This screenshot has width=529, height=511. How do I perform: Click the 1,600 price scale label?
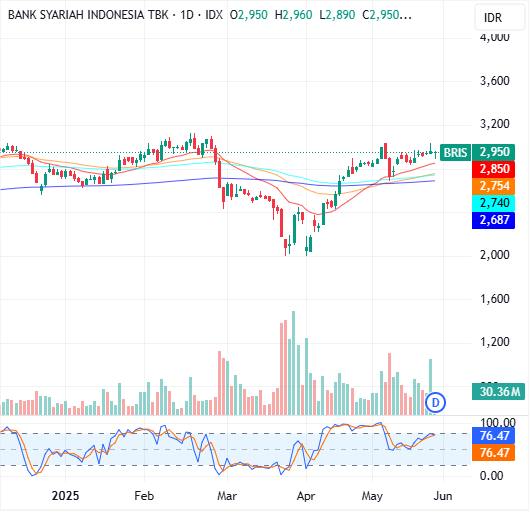[495, 299]
